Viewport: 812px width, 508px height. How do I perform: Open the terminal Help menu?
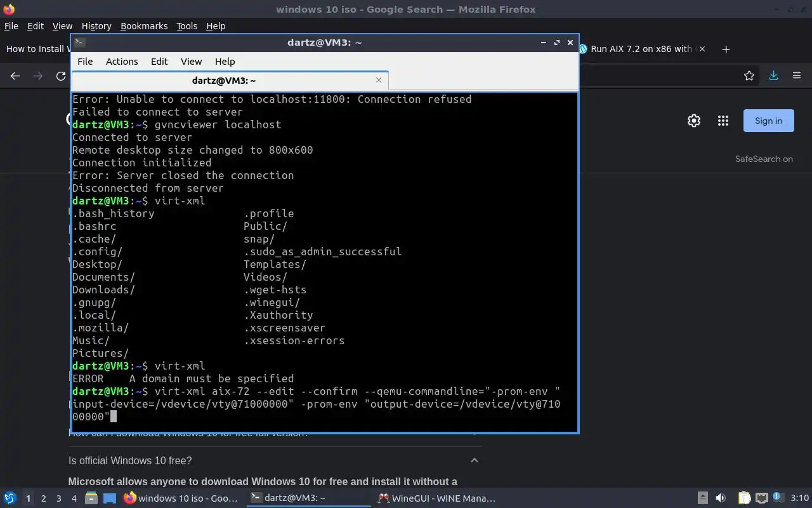pyautogui.click(x=225, y=62)
